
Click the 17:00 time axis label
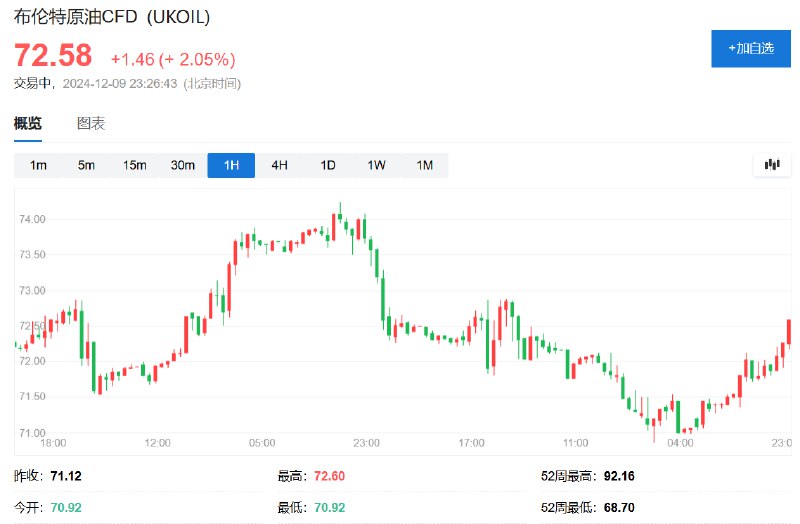coord(471,443)
